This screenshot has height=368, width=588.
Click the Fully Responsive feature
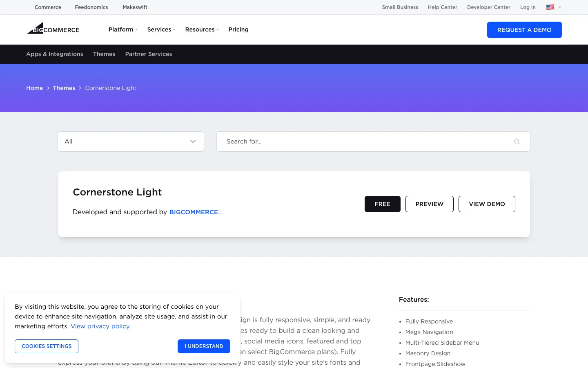coord(429,321)
